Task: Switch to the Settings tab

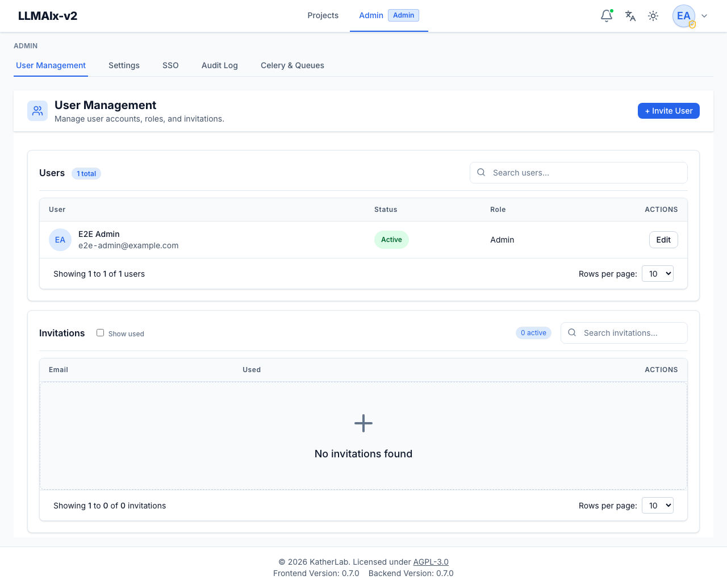Action: tap(124, 65)
